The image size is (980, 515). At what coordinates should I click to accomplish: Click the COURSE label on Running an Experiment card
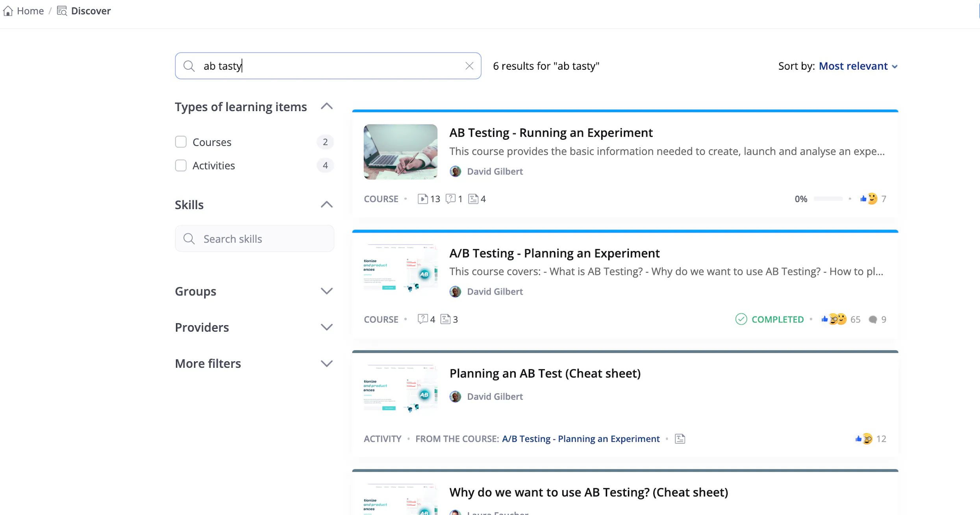tap(381, 199)
